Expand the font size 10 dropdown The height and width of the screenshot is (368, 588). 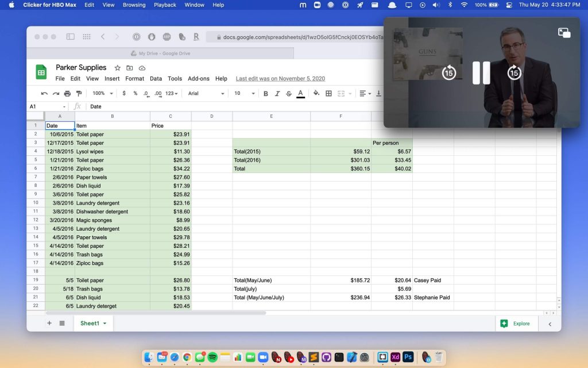coord(243,93)
